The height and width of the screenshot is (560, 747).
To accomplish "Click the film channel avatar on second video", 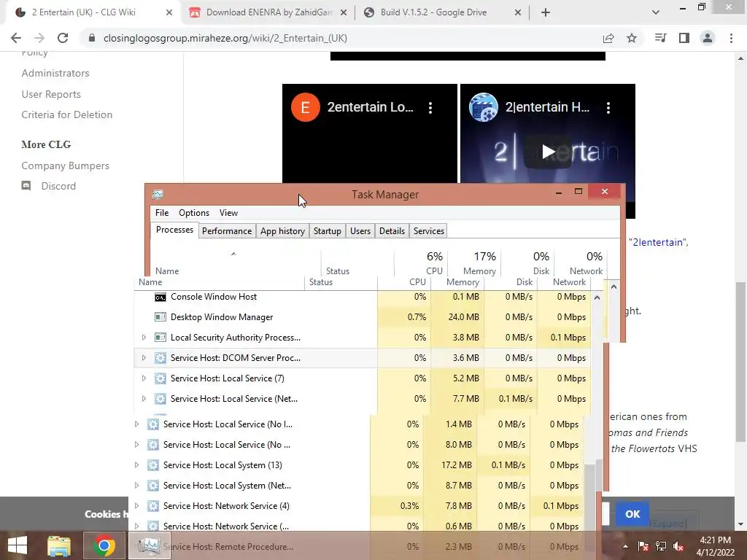I will tap(484, 108).
